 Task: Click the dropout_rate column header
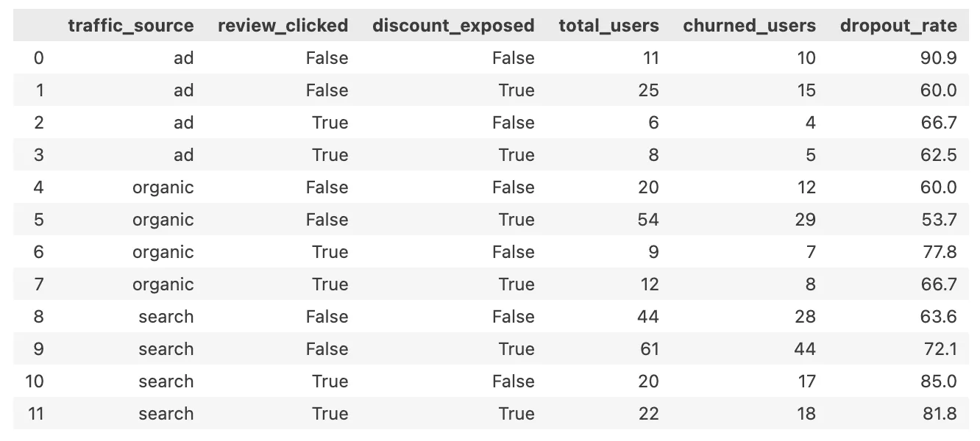(x=898, y=26)
